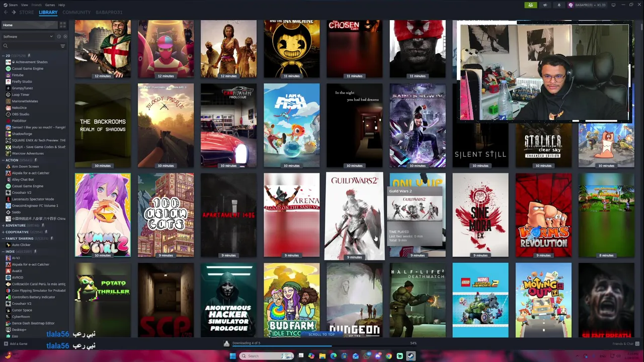This screenshot has height=362, width=644.
Task: Select Firefly Studio in sidebar
Action: click(22, 81)
